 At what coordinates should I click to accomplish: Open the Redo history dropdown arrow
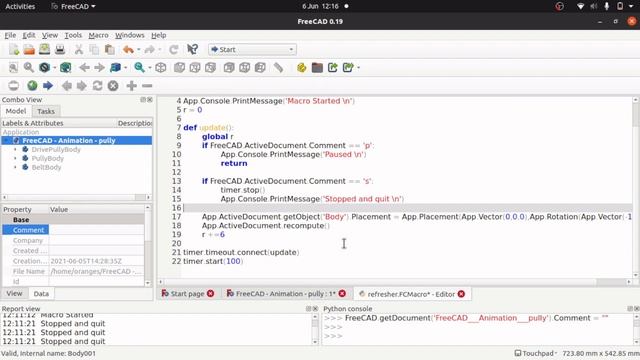(160, 49)
